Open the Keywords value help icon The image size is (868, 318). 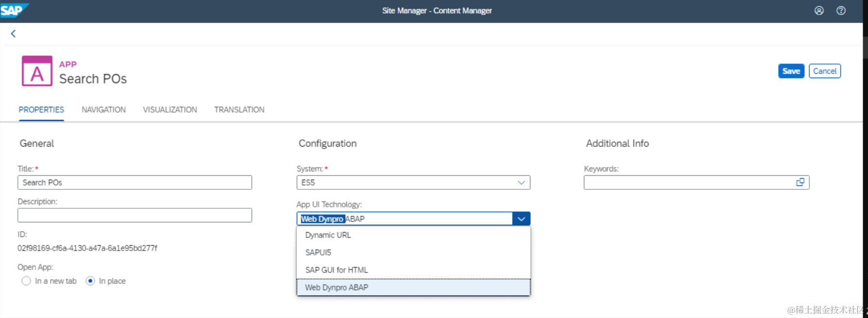(x=800, y=183)
